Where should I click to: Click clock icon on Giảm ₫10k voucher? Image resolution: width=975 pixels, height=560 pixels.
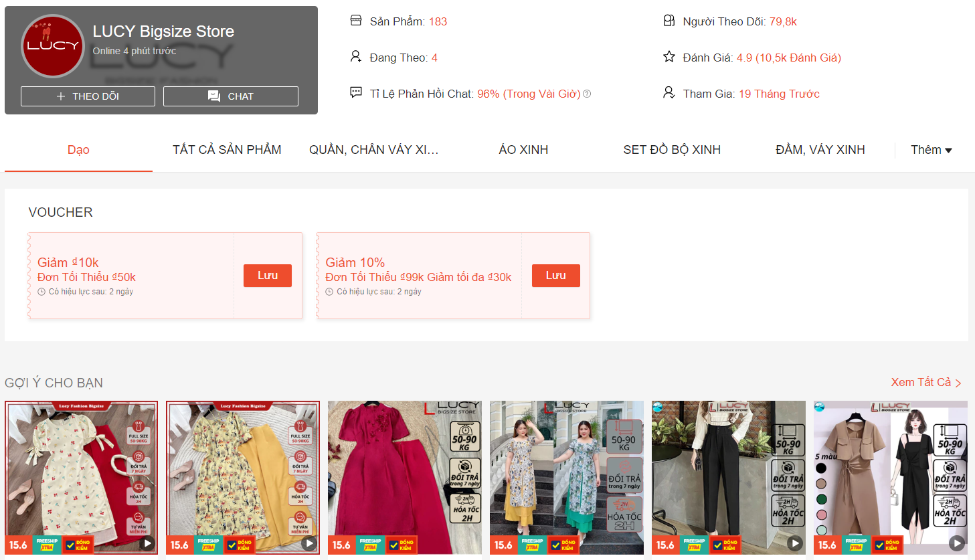[41, 292]
